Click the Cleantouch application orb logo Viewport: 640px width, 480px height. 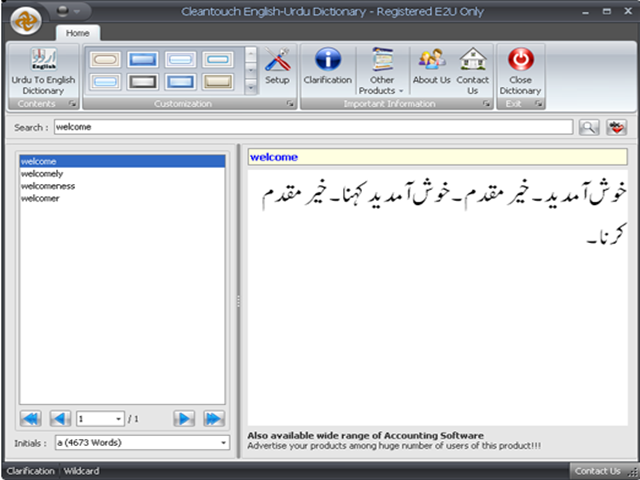click(26, 21)
